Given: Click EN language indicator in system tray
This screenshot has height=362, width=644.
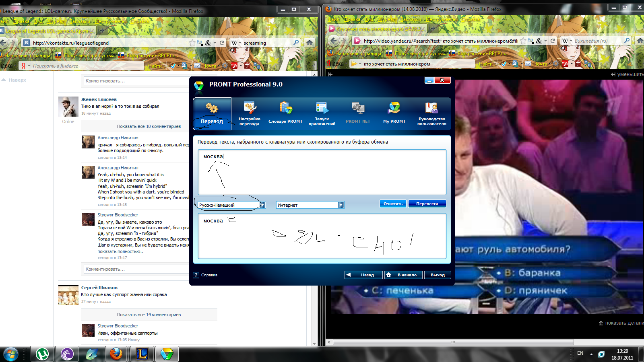Looking at the screenshot, I should coord(580,353).
